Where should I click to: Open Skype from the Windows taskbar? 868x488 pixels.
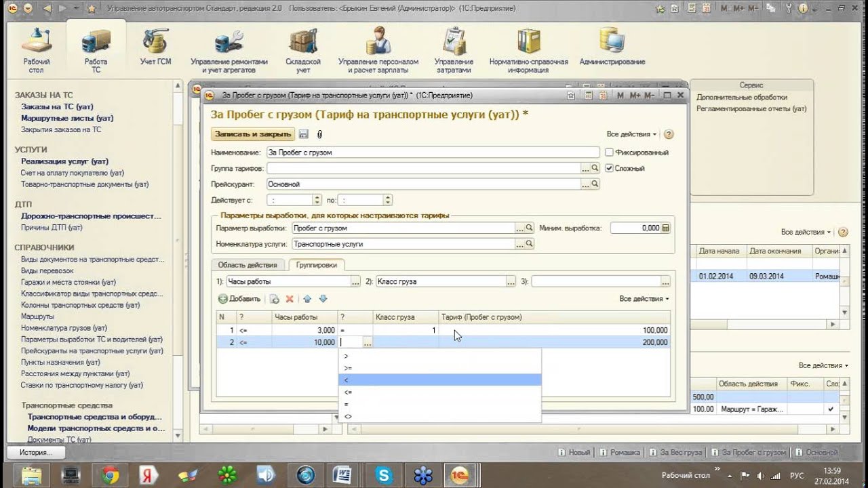pyautogui.click(x=384, y=474)
